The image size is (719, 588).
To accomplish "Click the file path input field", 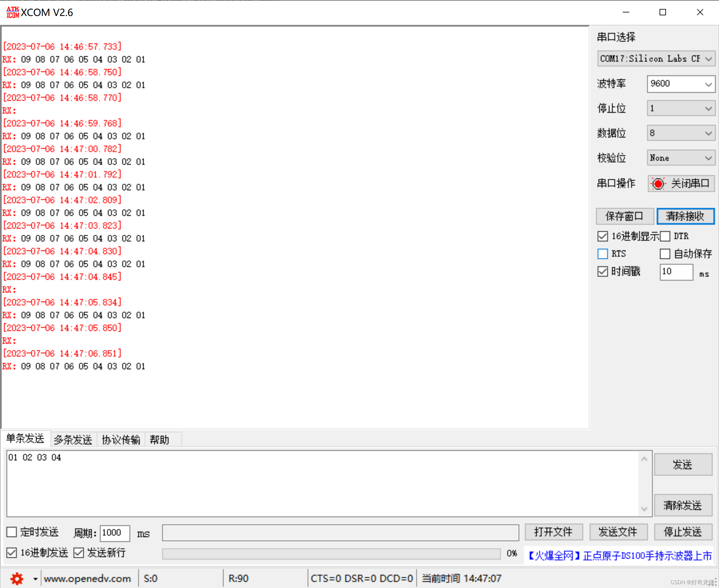I will [340, 532].
